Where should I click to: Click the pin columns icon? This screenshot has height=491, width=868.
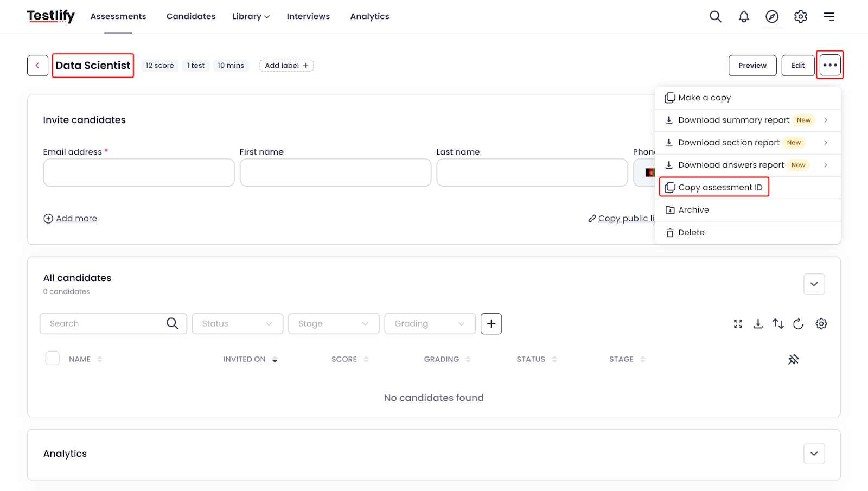pyautogui.click(x=793, y=359)
